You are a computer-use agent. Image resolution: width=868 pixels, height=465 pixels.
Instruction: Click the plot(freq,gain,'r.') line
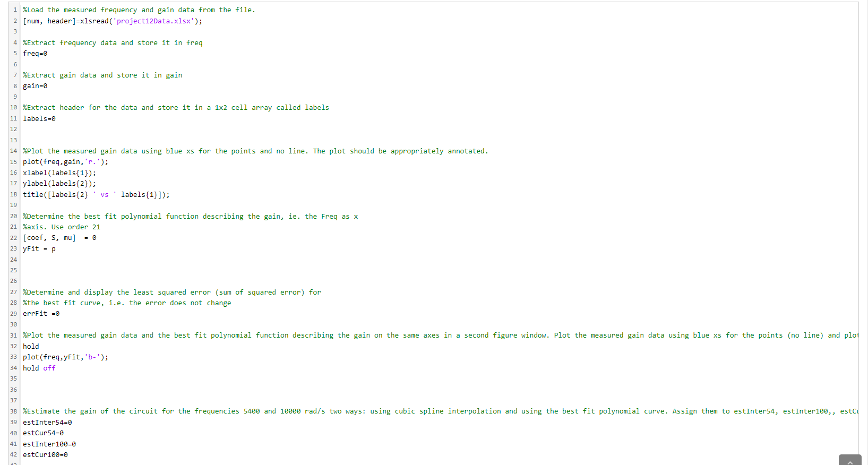pos(65,162)
